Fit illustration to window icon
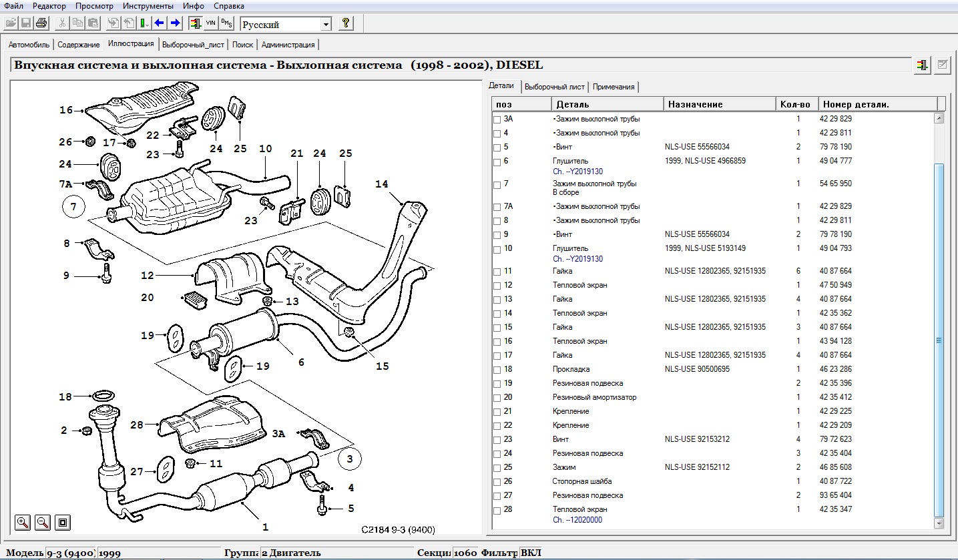Viewport: 958px width, 560px height. (x=62, y=522)
